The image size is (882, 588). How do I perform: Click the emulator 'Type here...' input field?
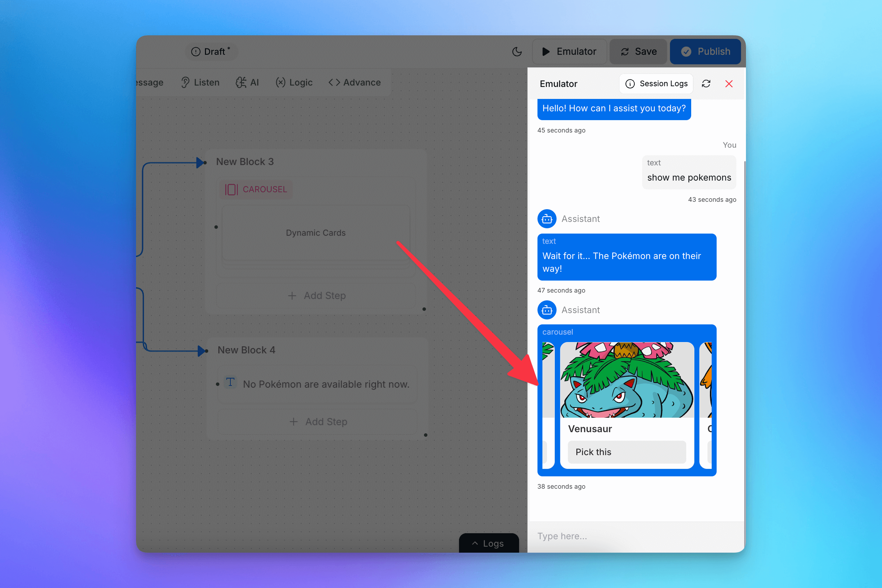click(636, 536)
